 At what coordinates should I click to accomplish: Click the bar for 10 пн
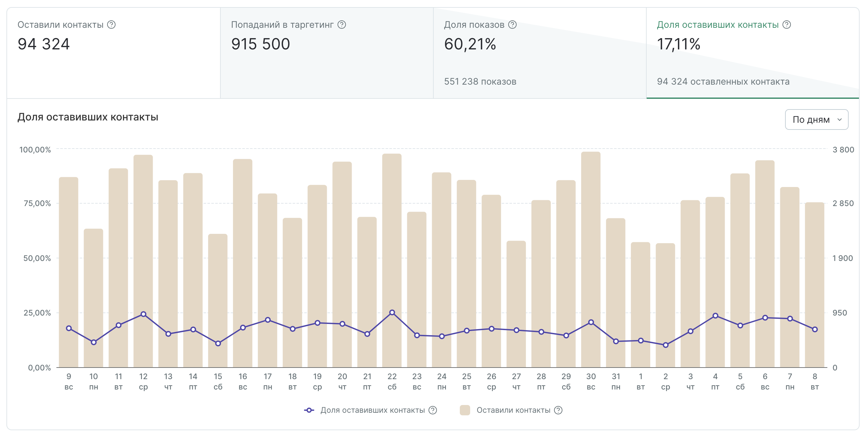[x=93, y=298]
